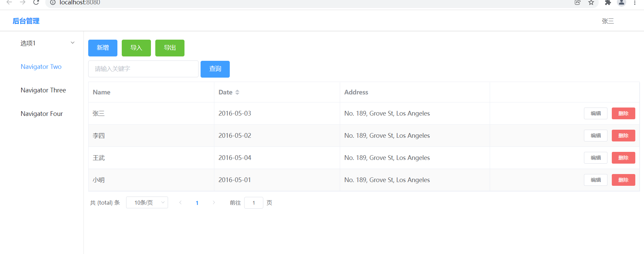Go to the previous page arrow in pagination

(x=180, y=203)
